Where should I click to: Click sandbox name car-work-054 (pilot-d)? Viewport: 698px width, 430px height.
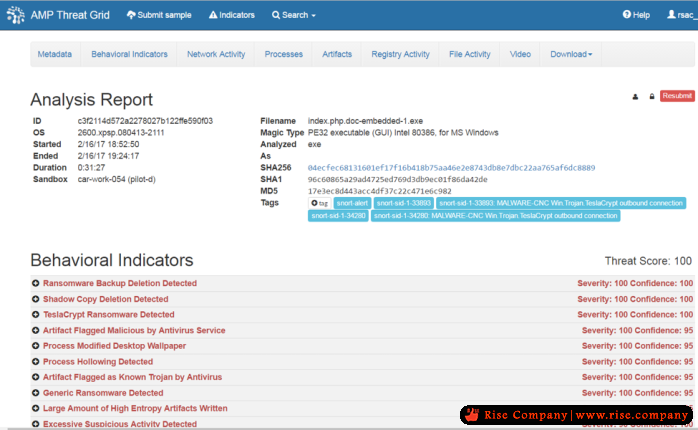117,179
